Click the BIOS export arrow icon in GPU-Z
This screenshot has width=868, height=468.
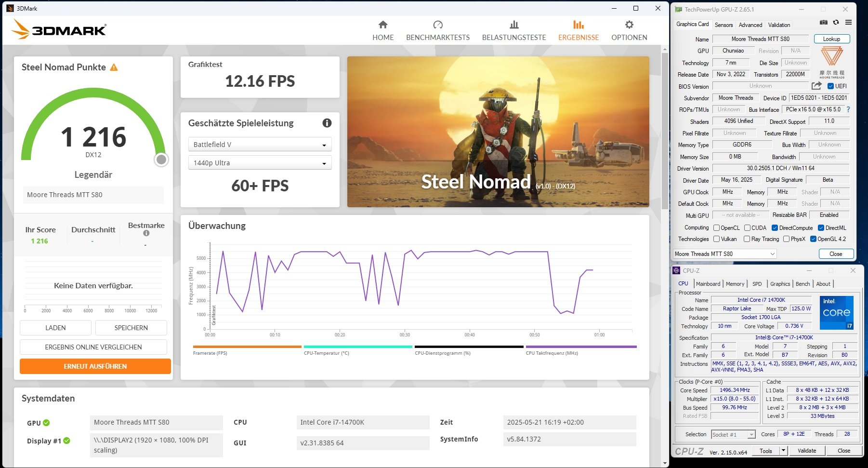pos(816,86)
